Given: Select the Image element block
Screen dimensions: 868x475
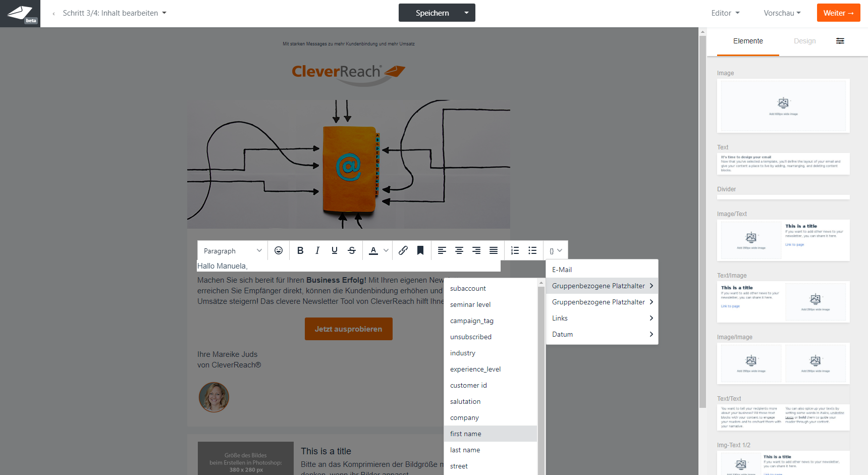Looking at the screenshot, I should click(x=783, y=105).
